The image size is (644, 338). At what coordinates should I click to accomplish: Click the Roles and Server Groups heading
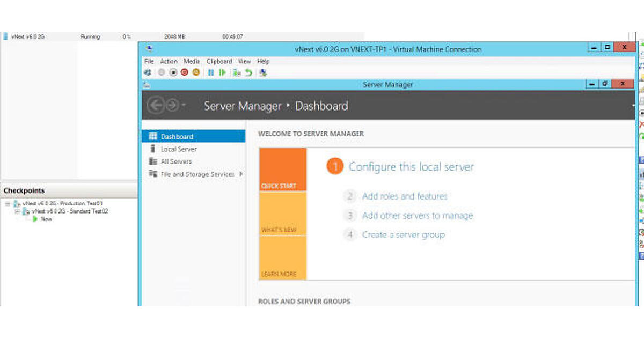point(304,302)
